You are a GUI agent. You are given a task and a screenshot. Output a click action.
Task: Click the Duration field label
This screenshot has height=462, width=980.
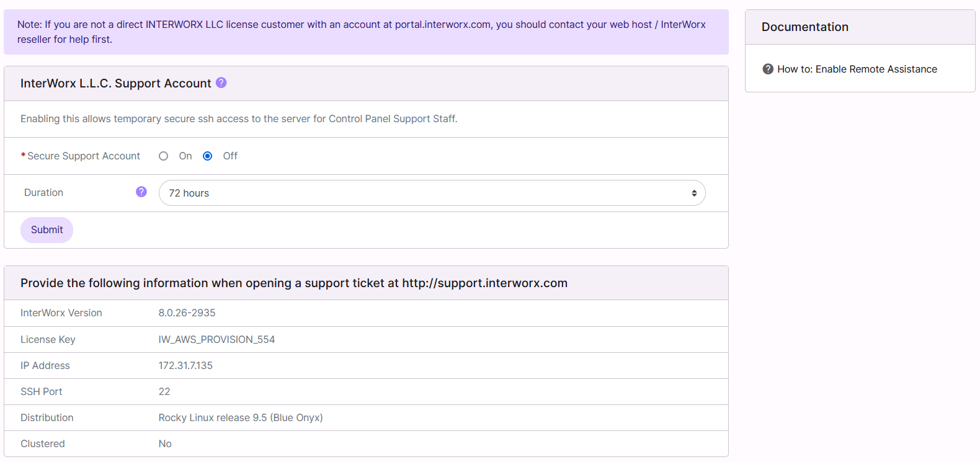(x=43, y=193)
